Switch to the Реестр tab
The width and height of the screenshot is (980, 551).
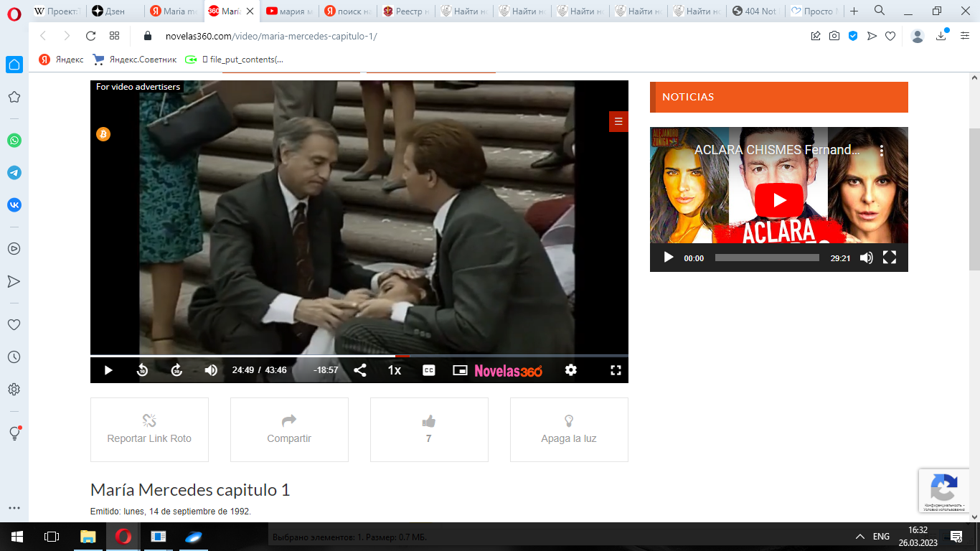point(406,11)
